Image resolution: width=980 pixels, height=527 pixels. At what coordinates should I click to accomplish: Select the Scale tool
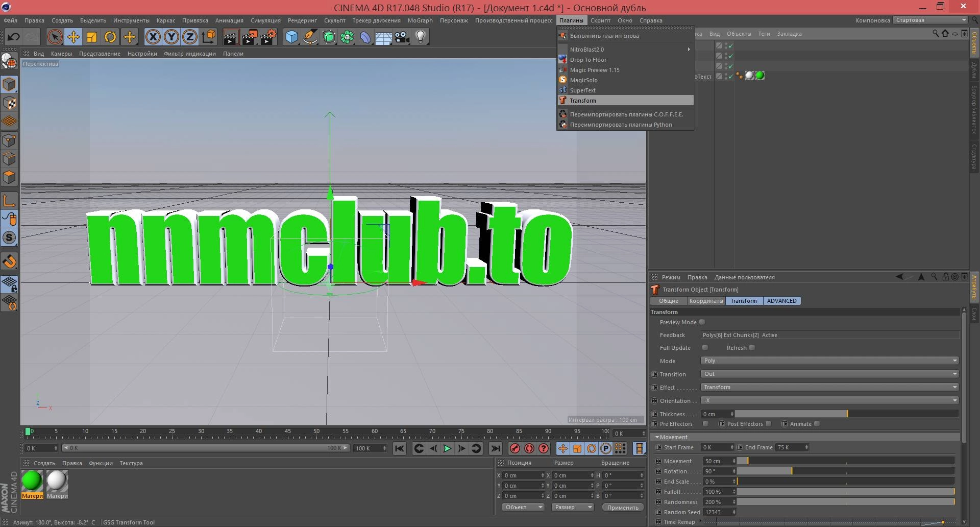pos(92,37)
